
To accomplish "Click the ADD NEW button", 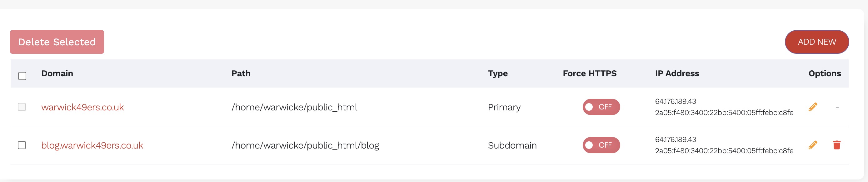I will [x=816, y=42].
